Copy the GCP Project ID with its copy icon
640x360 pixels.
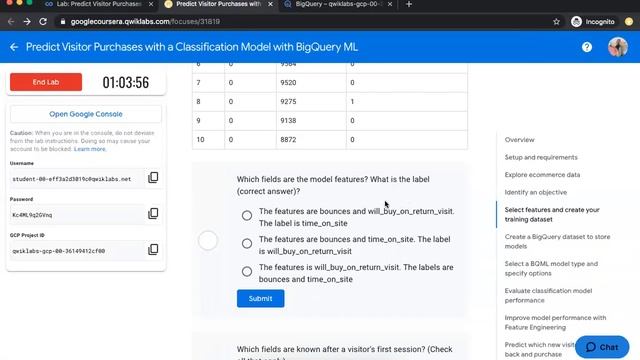click(153, 249)
